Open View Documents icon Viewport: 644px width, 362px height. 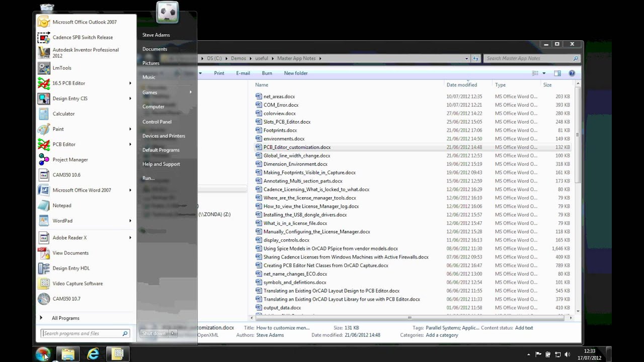click(44, 253)
